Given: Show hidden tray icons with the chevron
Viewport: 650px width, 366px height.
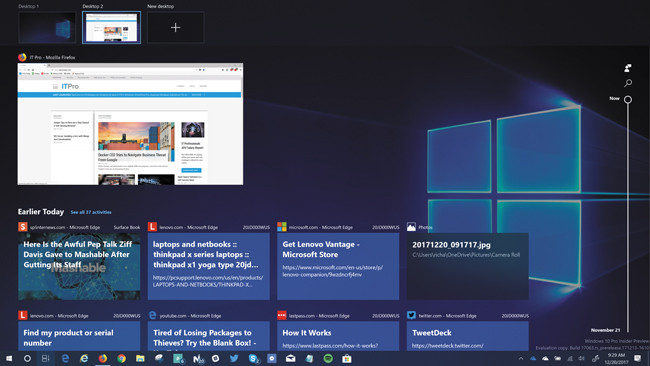Looking at the screenshot, I should pos(521,359).
